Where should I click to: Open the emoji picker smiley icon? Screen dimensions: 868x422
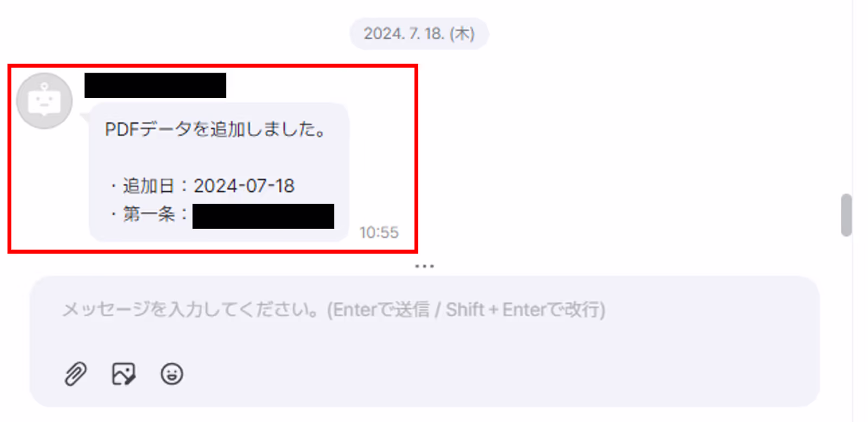(172, 374)
